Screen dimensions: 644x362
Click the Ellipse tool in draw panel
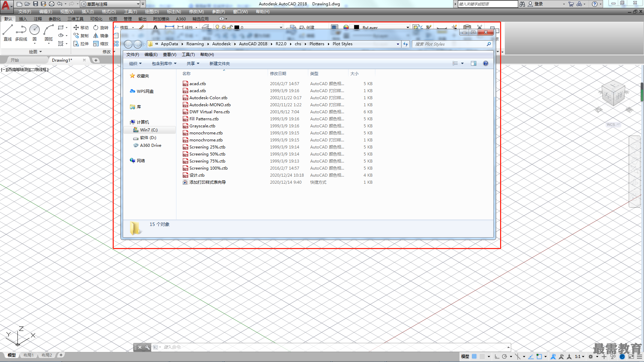pos(61,35)
